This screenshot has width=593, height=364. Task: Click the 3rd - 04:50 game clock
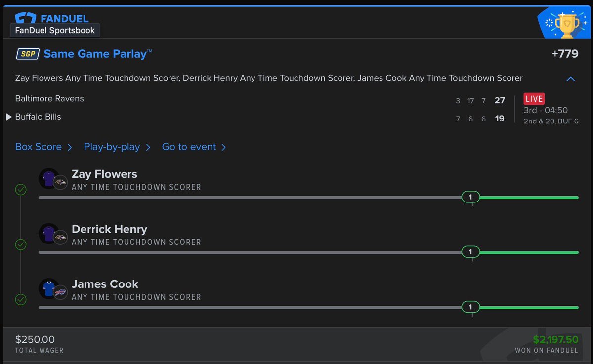[546, 110]
